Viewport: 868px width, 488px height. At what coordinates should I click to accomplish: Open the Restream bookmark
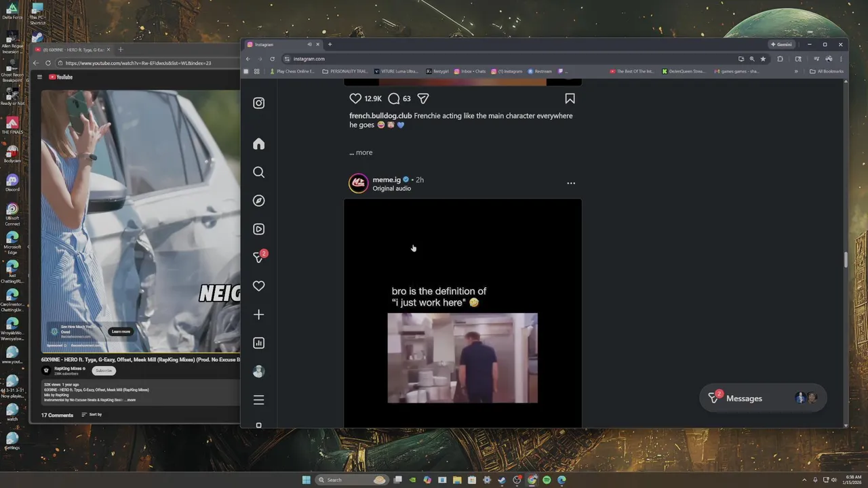[540, 71]
